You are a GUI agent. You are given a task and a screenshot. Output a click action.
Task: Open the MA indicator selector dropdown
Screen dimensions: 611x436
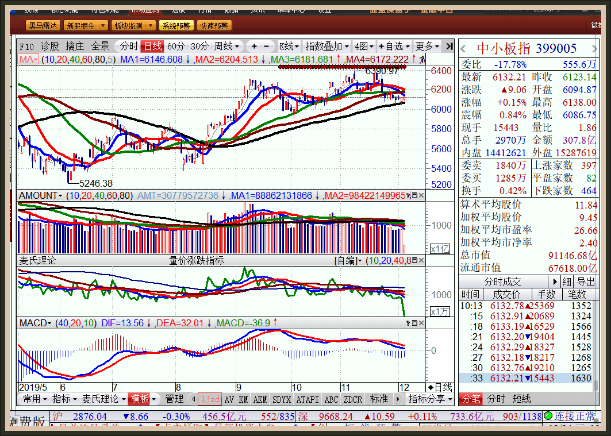click(x=28, y=60)
